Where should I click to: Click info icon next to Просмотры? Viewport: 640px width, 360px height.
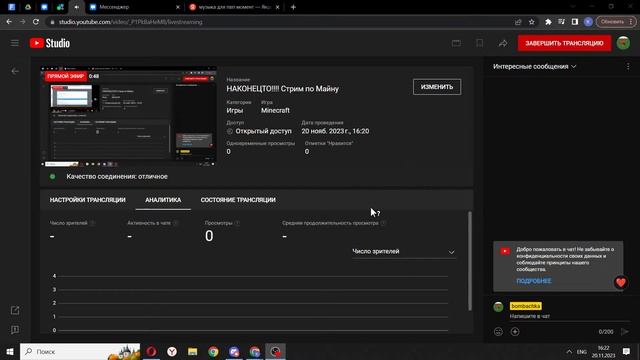pos(238,223)
